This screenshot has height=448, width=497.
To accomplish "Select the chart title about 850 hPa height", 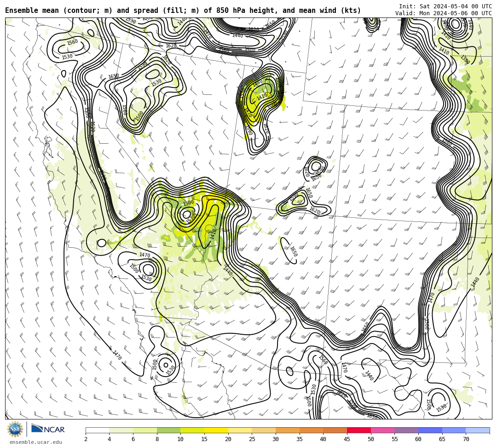I will (183, 11).
